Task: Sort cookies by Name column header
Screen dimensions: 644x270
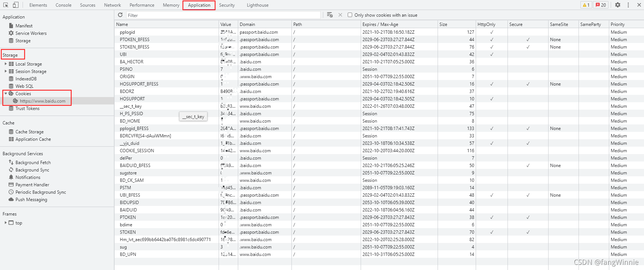Action: 166,24
